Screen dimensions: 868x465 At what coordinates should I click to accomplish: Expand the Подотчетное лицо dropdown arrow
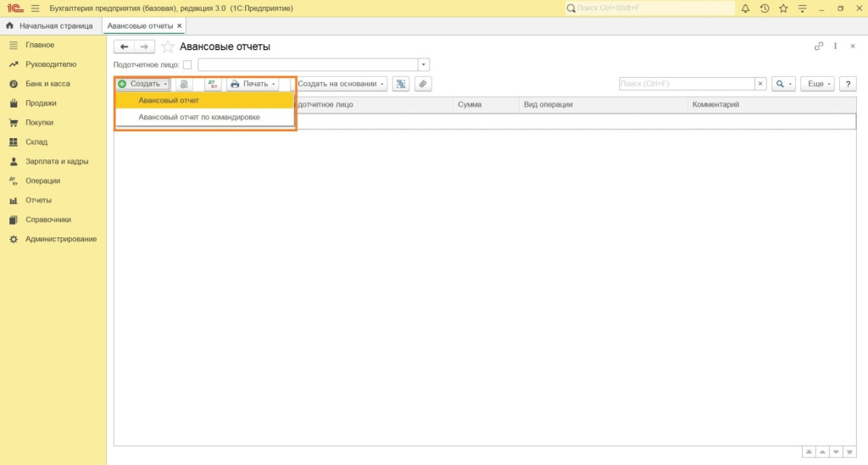[424, 64]
